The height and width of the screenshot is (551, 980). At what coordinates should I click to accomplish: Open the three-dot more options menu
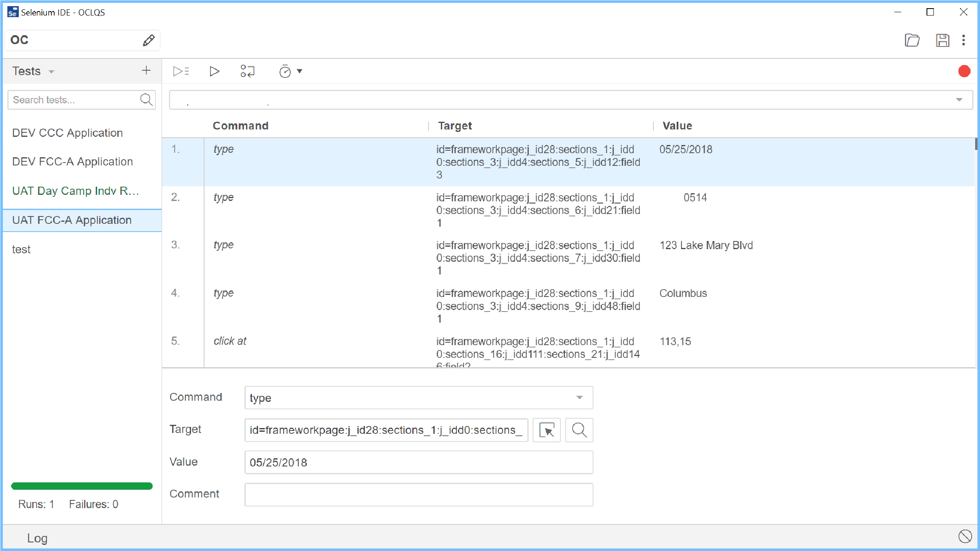tap(964, 40)
